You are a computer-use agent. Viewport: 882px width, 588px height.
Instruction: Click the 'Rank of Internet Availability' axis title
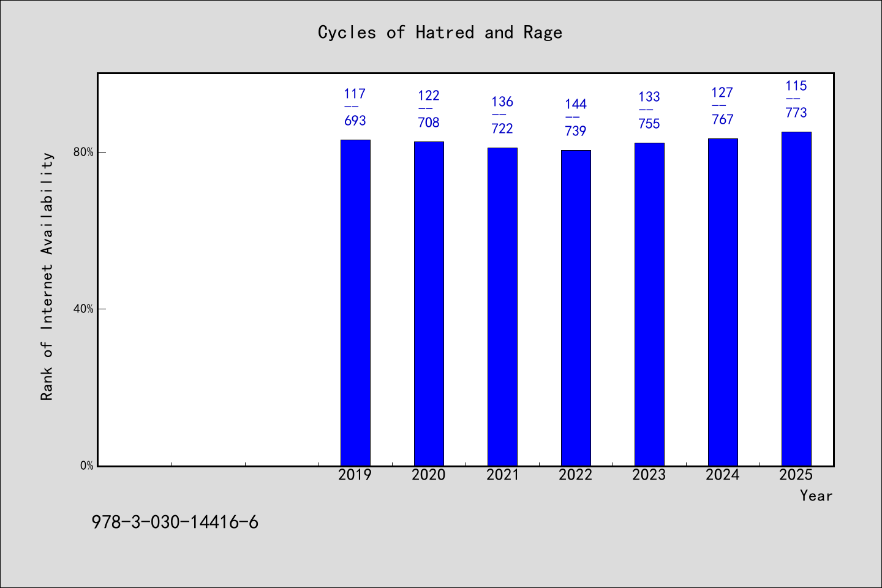click(47, 276)
